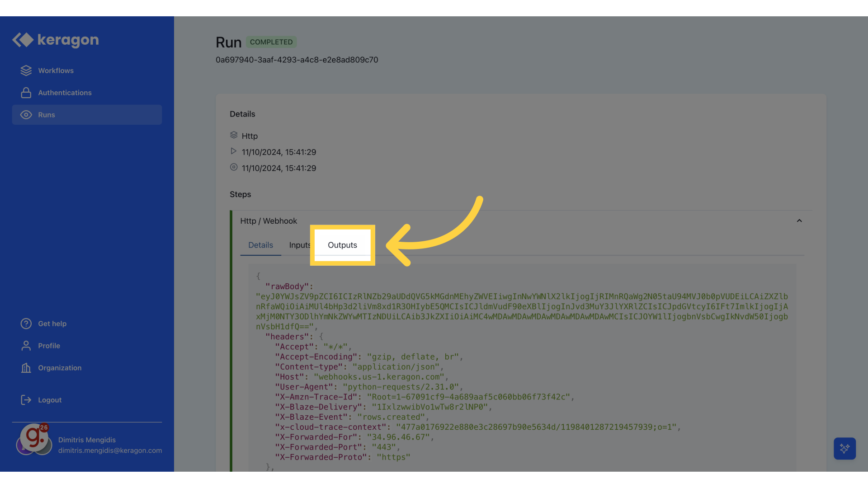868x488 pixels.
Task: Click the "X-Amzn-Trace-Id" header line
Action: click(x=425, y=397)
